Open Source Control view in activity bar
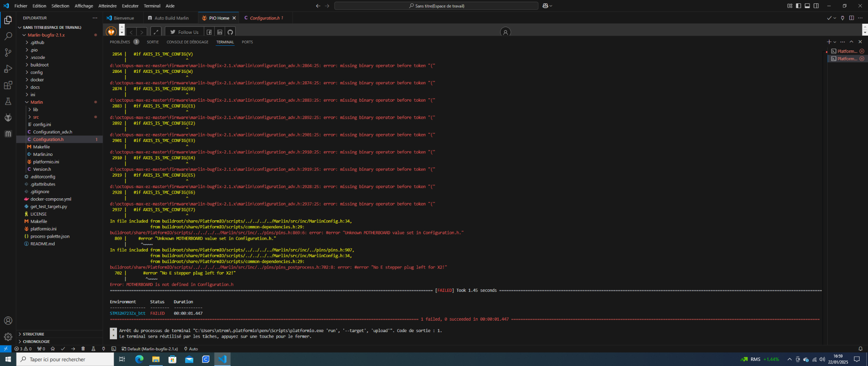This screenshot has width=868, height=366. point(8,53)
